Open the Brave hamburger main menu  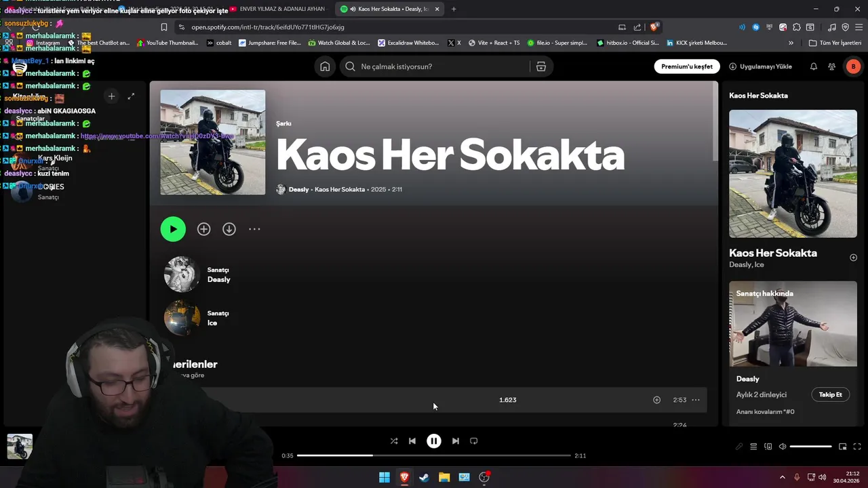pyautogui.click(x=859, y=27)
